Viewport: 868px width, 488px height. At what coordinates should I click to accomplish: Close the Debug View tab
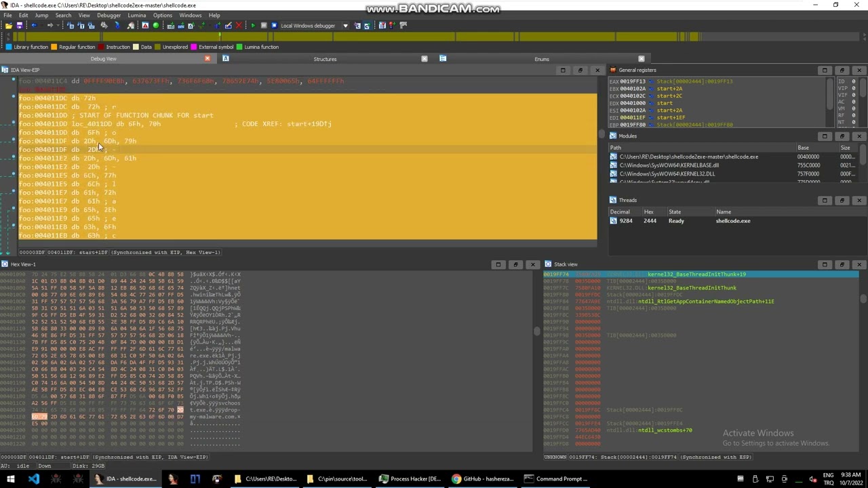[x=208, y=59]
